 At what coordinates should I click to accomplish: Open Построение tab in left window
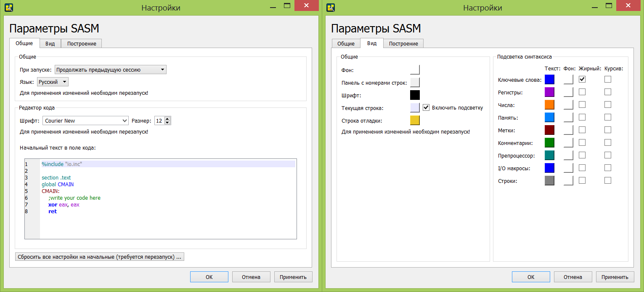click(82, 44)
